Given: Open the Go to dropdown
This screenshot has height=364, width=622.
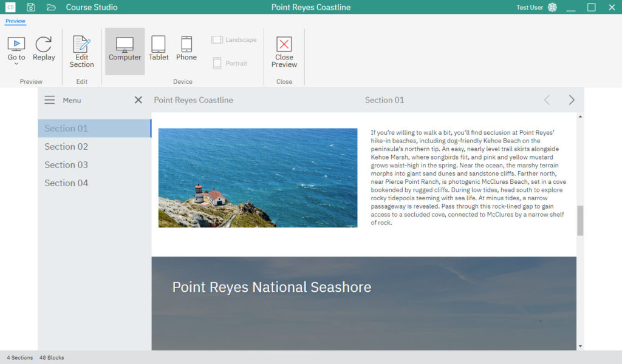Looking at the screenshot, I should pos(16,51).
